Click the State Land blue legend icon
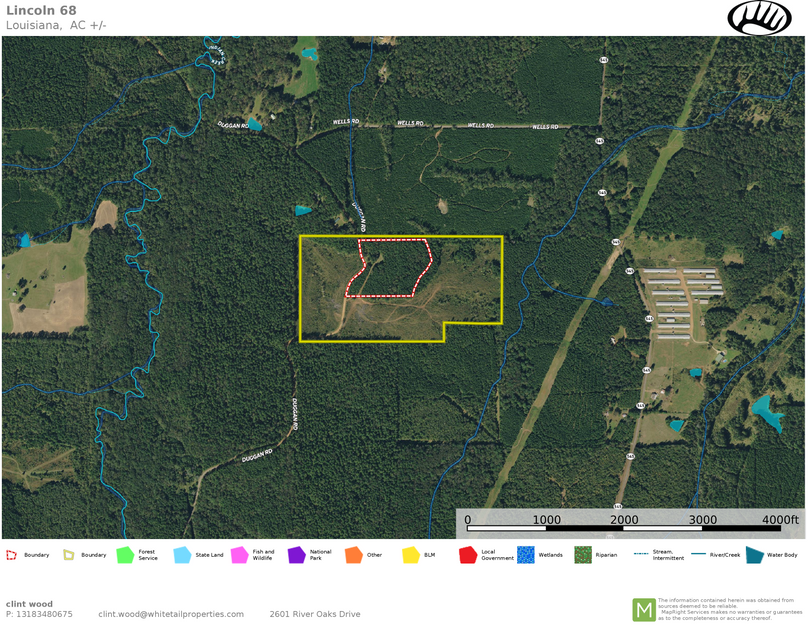 tap(182, 554)
